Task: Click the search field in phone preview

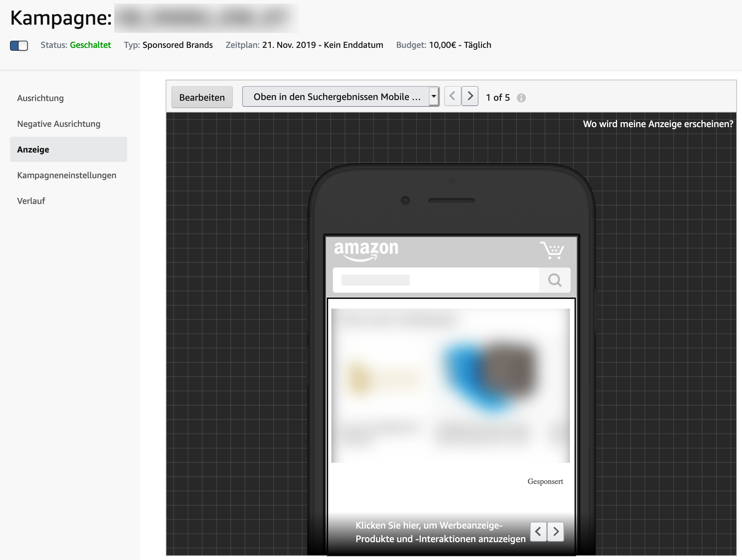Action: click(436, 280)
